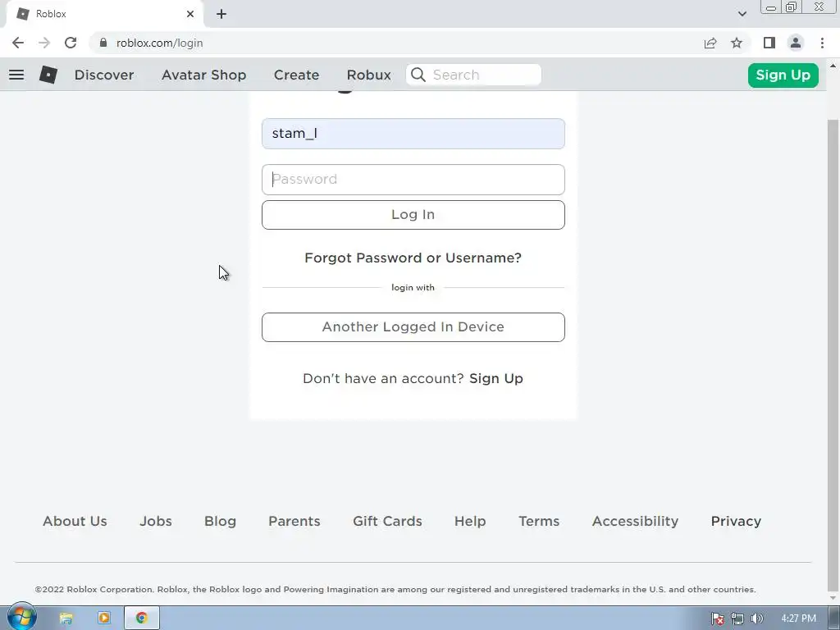
Task: Click Sign Up link below login options
Action: coord(496,378)
